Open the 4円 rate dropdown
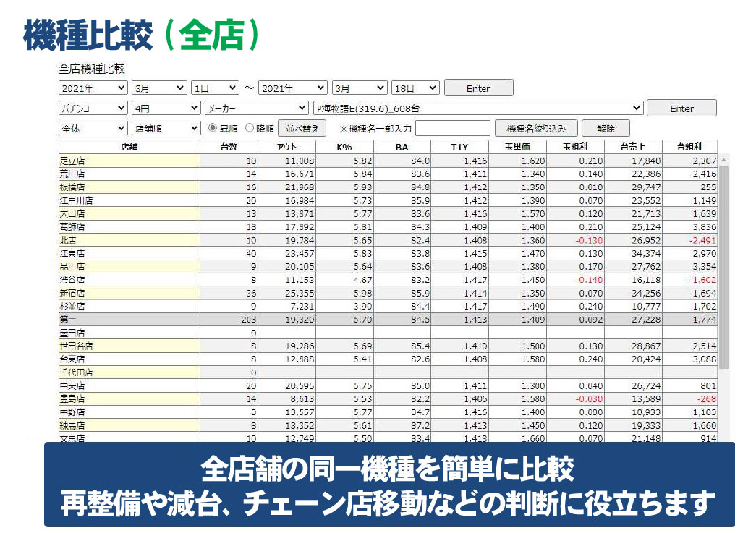Image resolution: width=756 pixels, height=533 pixels. (166, 107)
